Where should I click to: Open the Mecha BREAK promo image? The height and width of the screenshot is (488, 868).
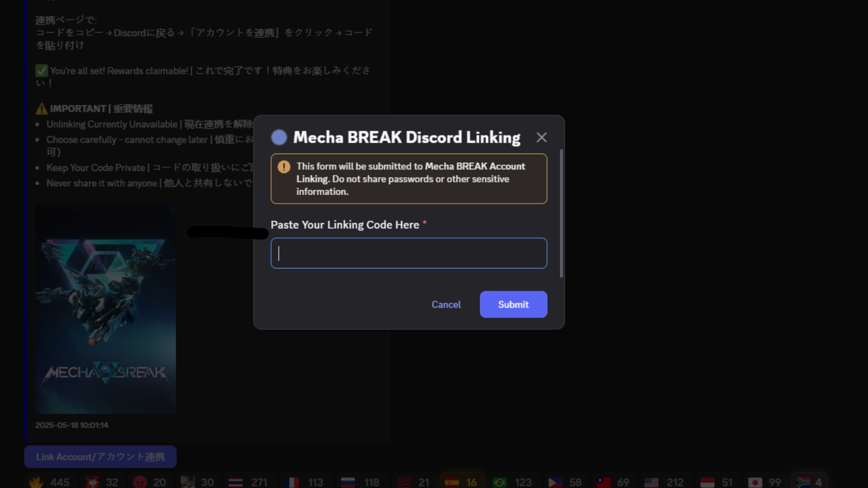(x=106, y=308)
